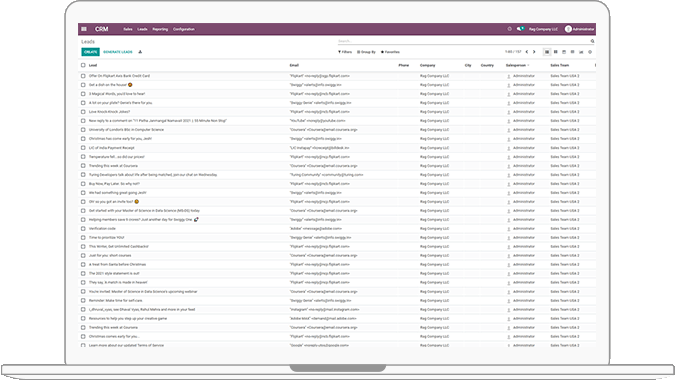Open the Reg Company LLC company switcher
The image size is (675, 380).
[543, 29]
